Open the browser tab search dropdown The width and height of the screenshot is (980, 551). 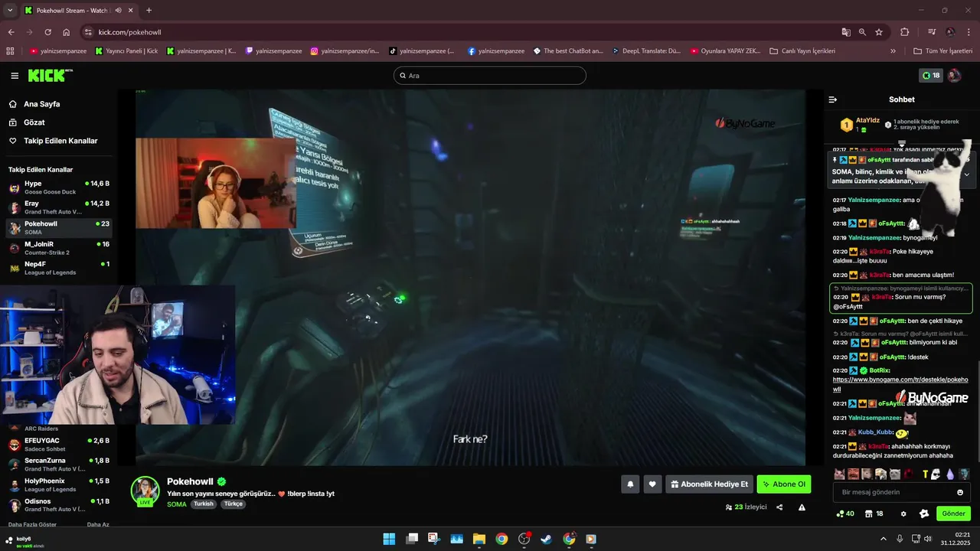pos(10,11)
